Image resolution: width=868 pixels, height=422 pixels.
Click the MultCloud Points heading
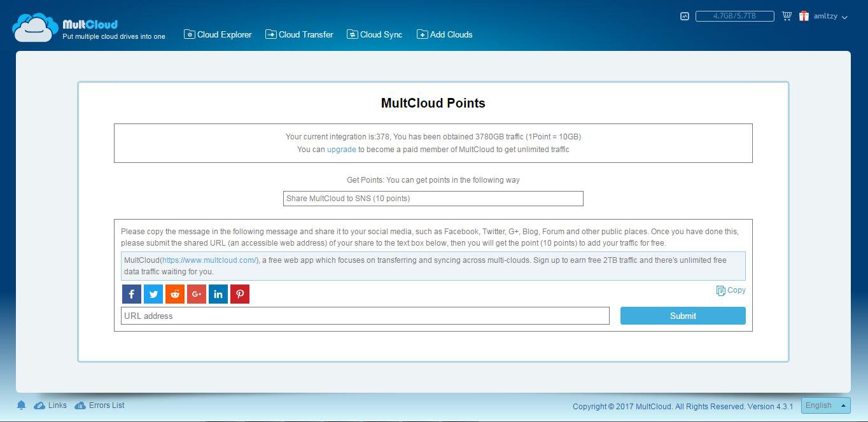(x=433, y=103)
